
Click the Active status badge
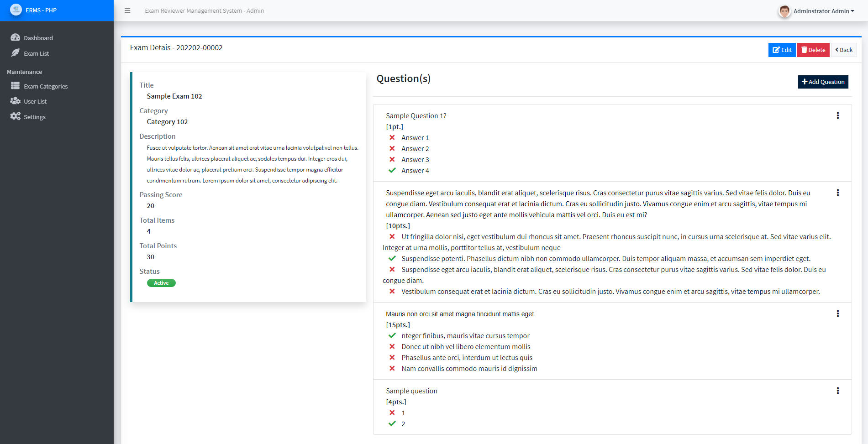pos(161,283)
